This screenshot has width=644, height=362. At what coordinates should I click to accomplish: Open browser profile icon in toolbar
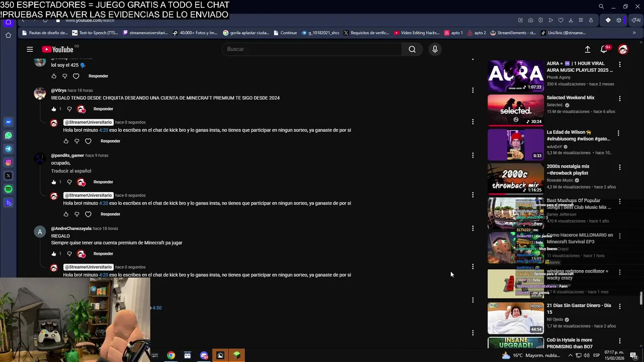[x=591, y=20]
